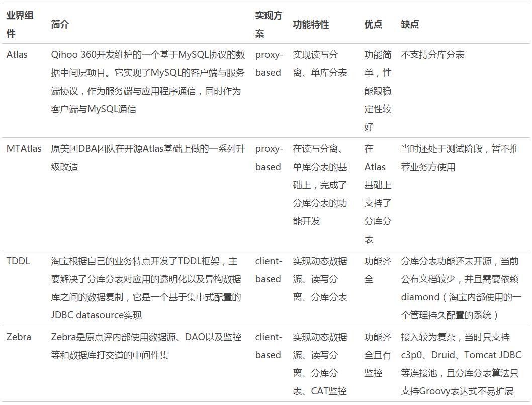This screenshot has height=405, width=532.
Task: Click client-based in the Zebra row
Action: click(269, 346)
